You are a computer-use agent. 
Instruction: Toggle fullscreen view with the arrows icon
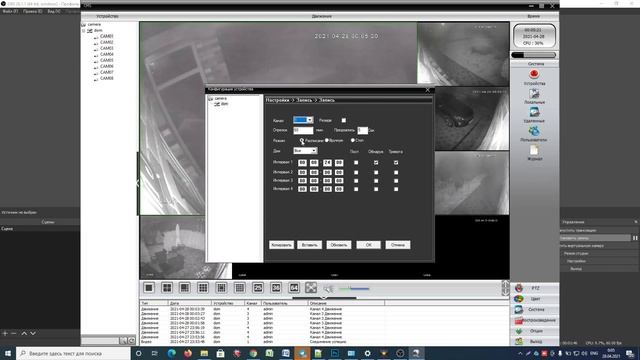[x=311, y=288]
